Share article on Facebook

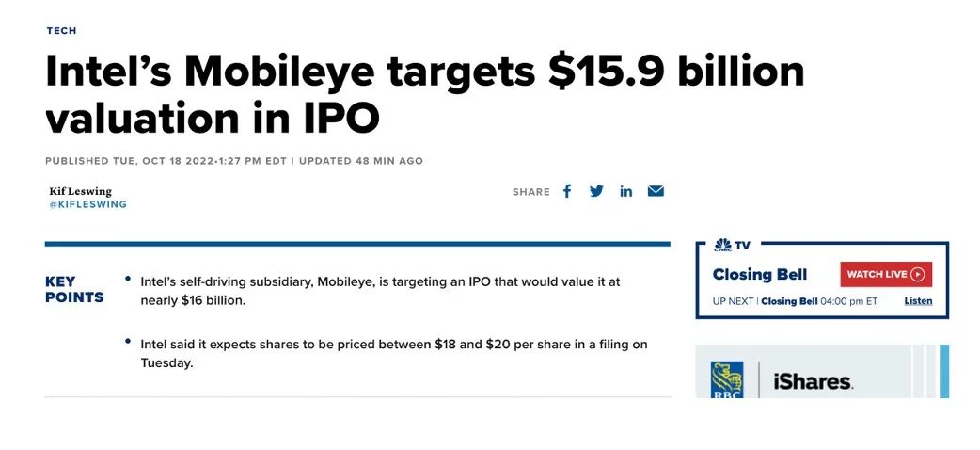[567, 191]
